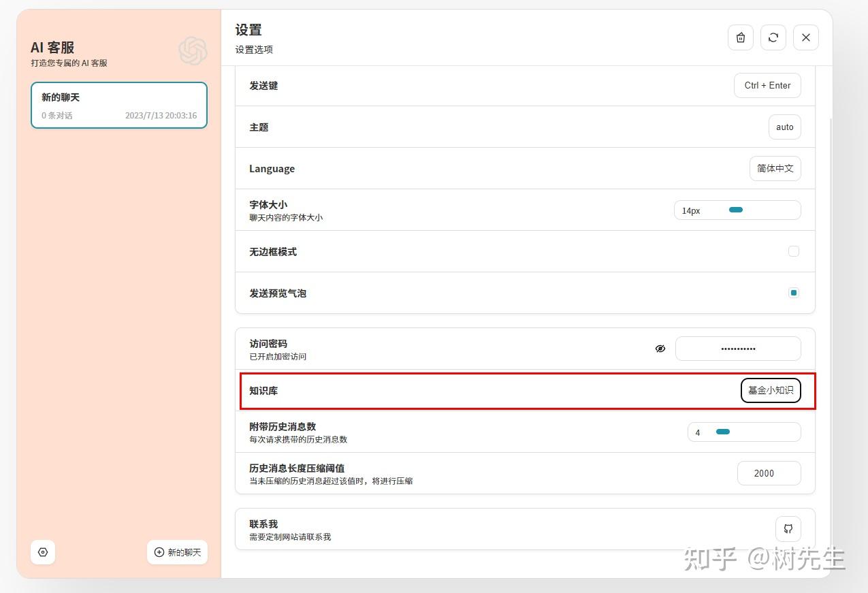Click the GitHub icon in 联系我 row
The width and height of the screenshot is (868, 593).
pos(788,529)
